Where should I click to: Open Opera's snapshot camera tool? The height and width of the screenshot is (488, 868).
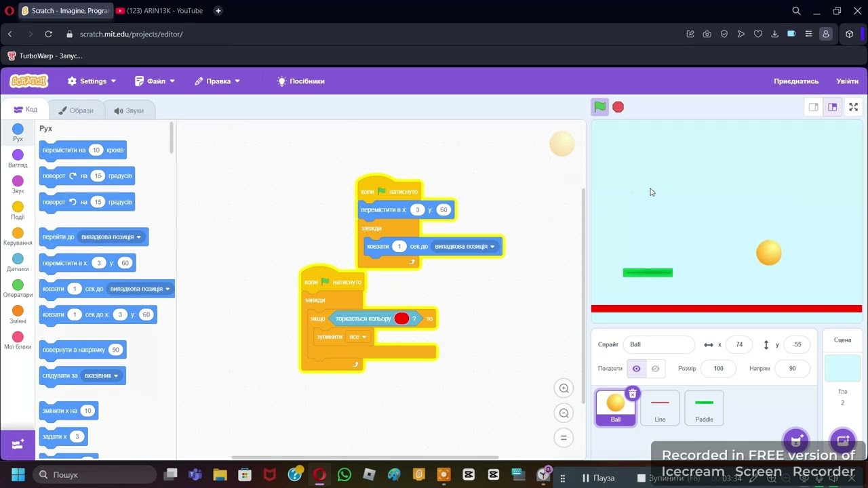(707, 34)
